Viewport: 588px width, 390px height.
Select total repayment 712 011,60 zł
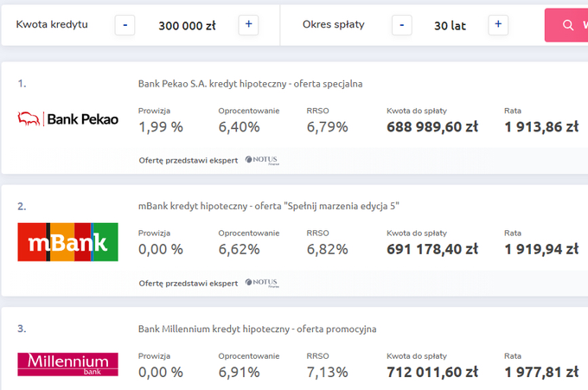point(432,372)
